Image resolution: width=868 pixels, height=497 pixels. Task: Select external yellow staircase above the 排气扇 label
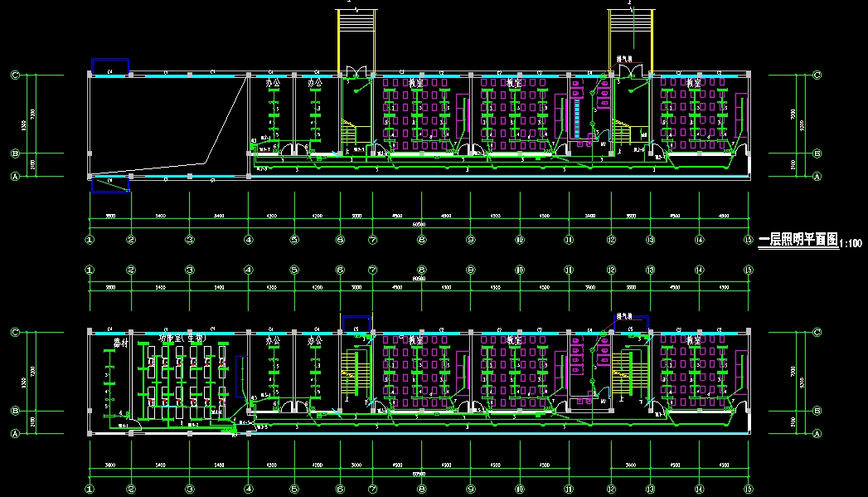pyautogui.click(x=632, y=33)
